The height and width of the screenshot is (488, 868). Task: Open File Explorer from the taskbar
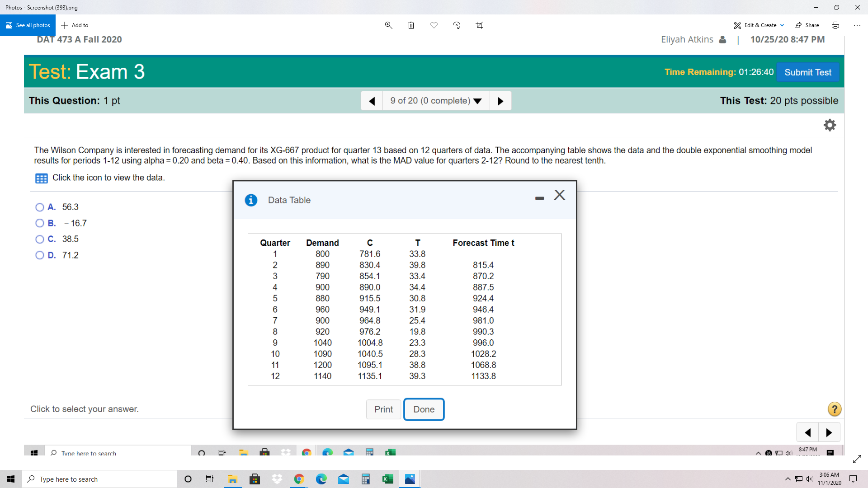point(232,479)
